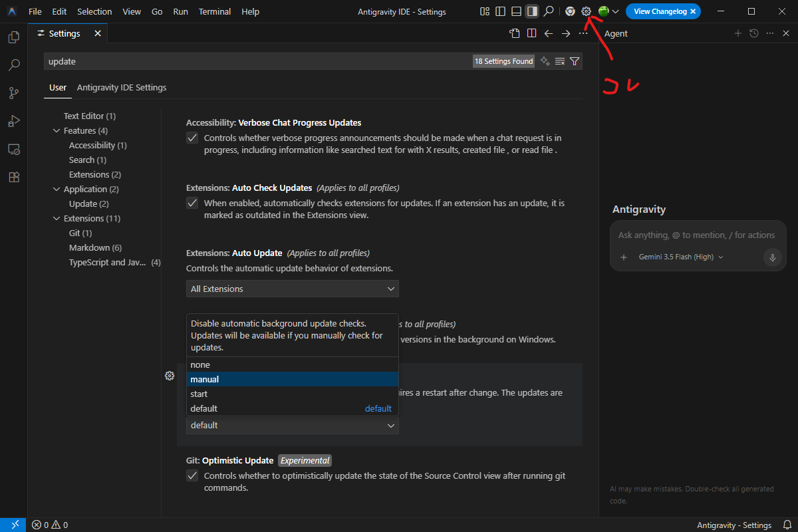Select 'start' in update mode list
Image resolution: width=798 pixels, height=532 pixels.
tap(293, 394)
